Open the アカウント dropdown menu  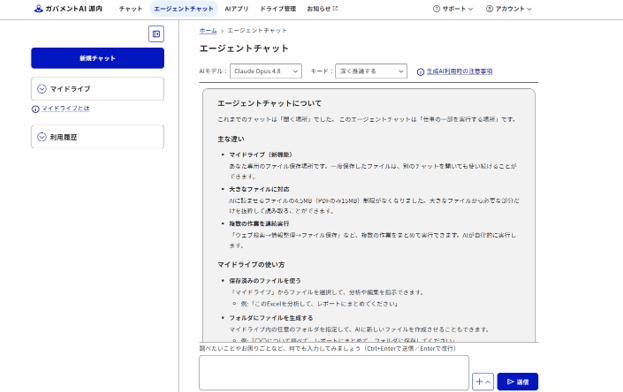coord(509,8)
